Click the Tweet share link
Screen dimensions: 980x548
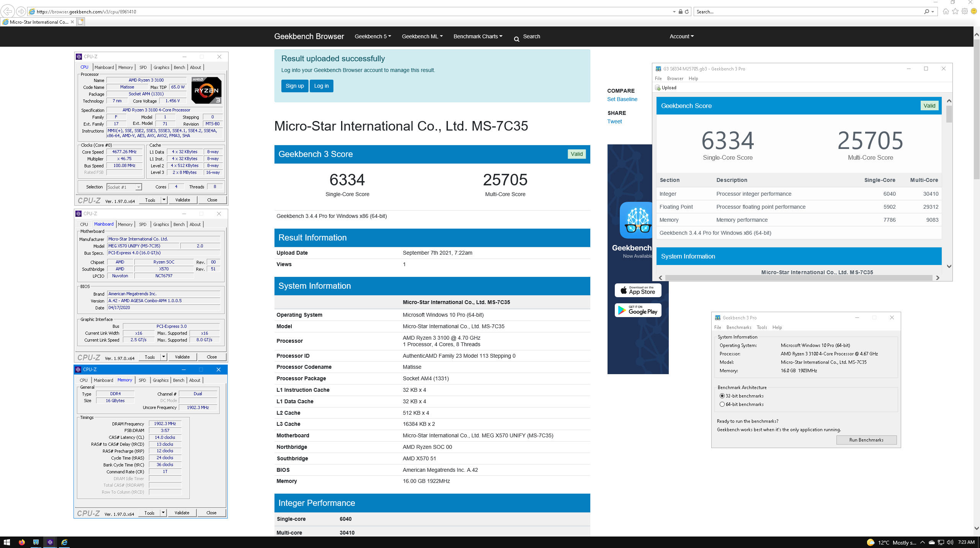[x=614, y=121]
